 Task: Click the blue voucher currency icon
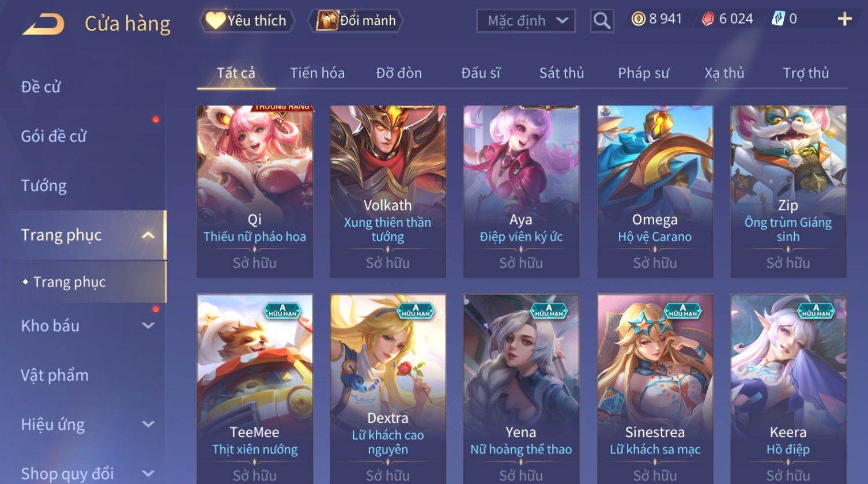pos(778,19)
